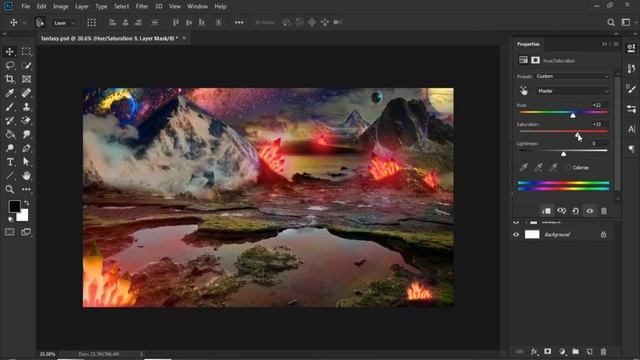640x360 pixels.
Task: Click the Hue slider handle
Action: coord(573,116)
